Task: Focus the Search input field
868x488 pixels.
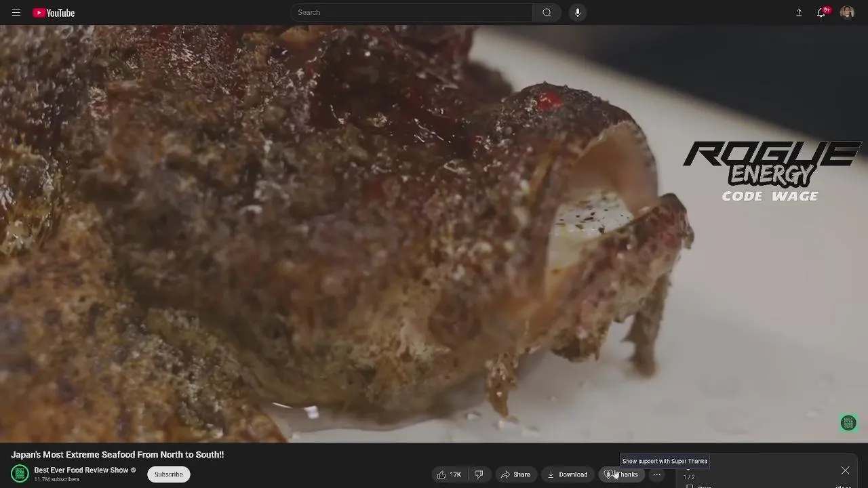Action: point(412,12)
